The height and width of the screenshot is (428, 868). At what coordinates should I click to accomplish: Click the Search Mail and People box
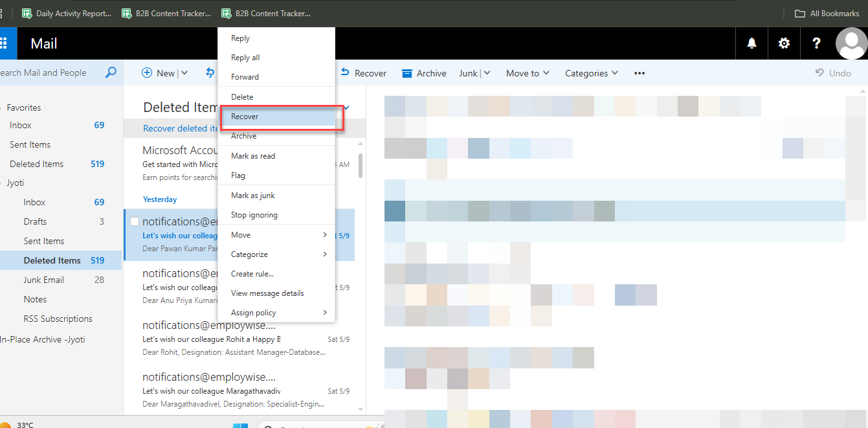(x=50, y=73)
